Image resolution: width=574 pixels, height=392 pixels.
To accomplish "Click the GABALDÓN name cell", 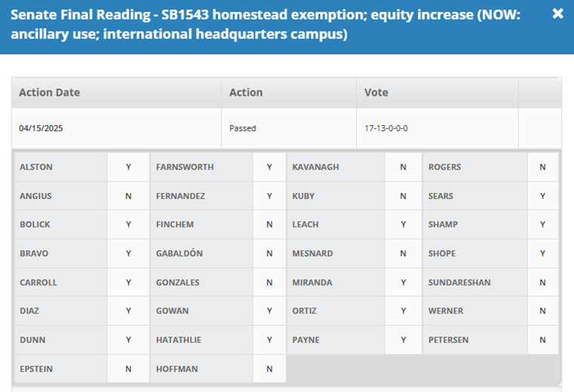I will pyautogui.click(x=201, y=253).
